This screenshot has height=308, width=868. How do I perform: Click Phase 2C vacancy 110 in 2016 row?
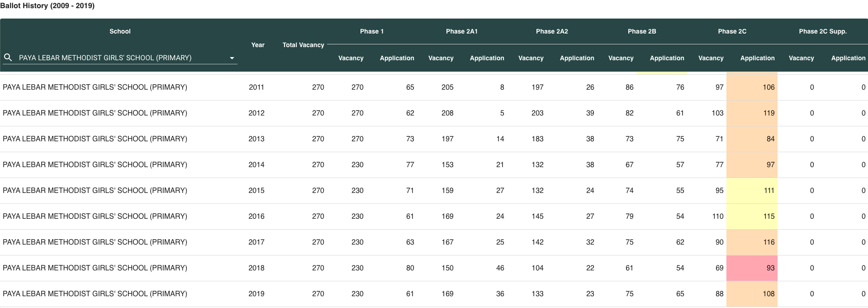(718, 216)
